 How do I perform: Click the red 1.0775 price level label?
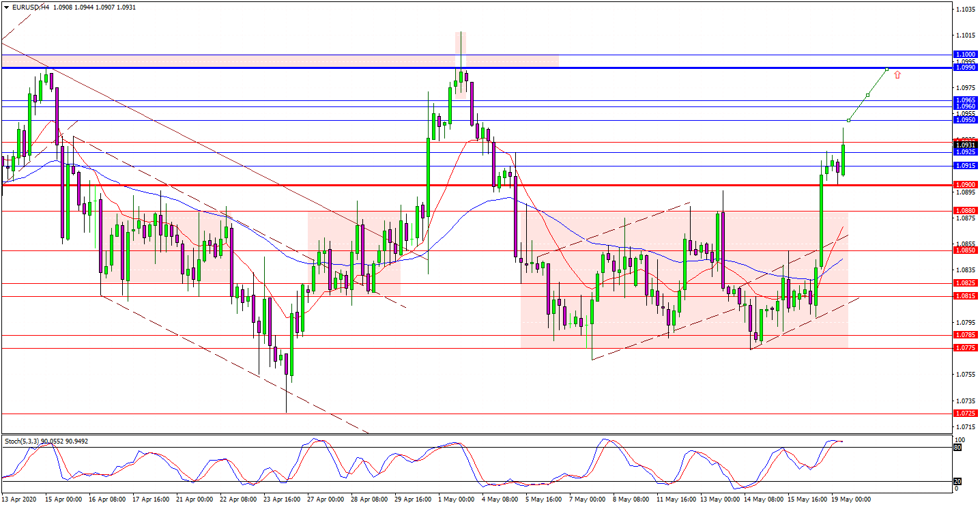tap(965, 348)
